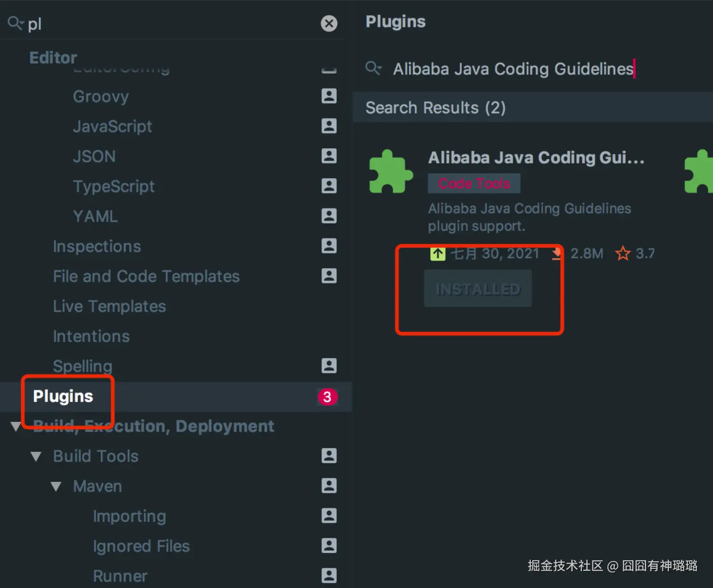
Task: Click the project-level icon beside Spelling
Action: coord(329,365)
